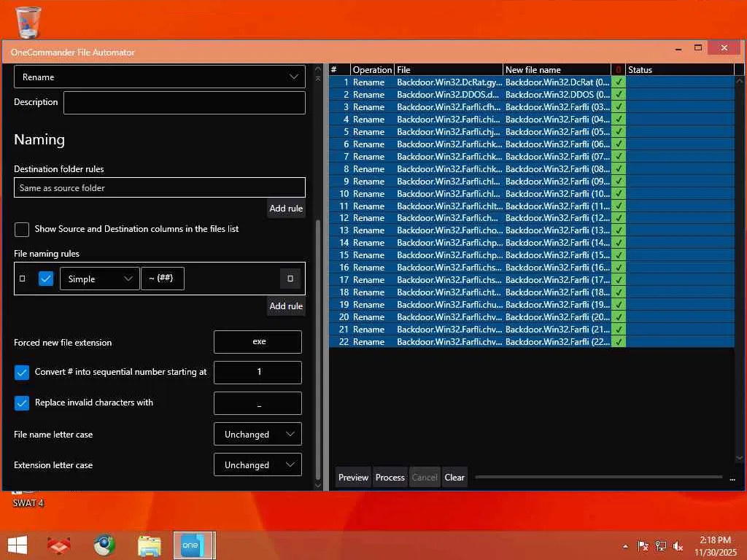Click the red 0 error column header
The width and height of the screenshot is (747, 560).
coord(619,69)
